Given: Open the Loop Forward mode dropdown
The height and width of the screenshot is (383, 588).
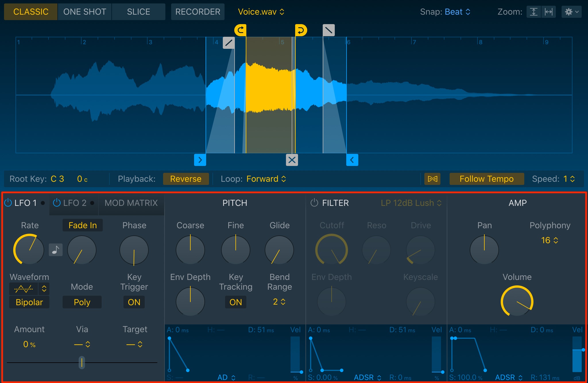Looking at the screenshot, I should pyautogui.click(x=266, y=179).
